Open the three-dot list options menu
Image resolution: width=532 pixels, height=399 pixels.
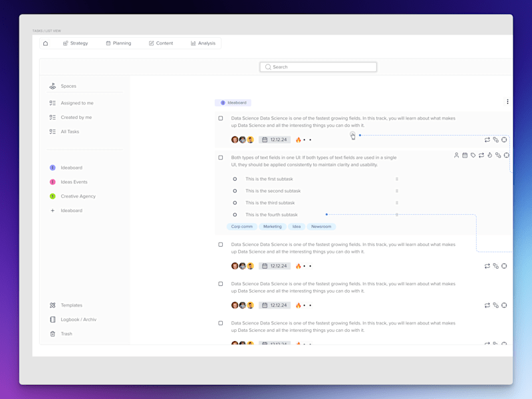(x=507, y=102)
